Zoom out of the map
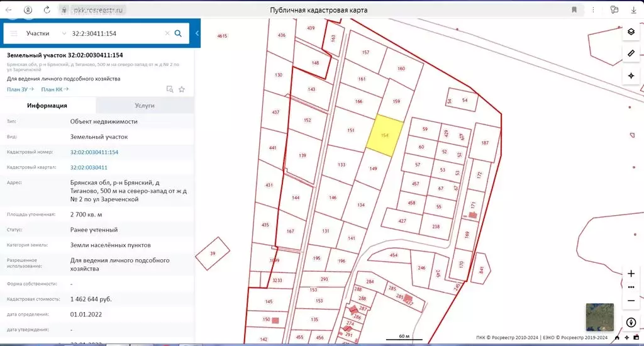The height and width of the screenshot is (346, 644). click(631, 300)
